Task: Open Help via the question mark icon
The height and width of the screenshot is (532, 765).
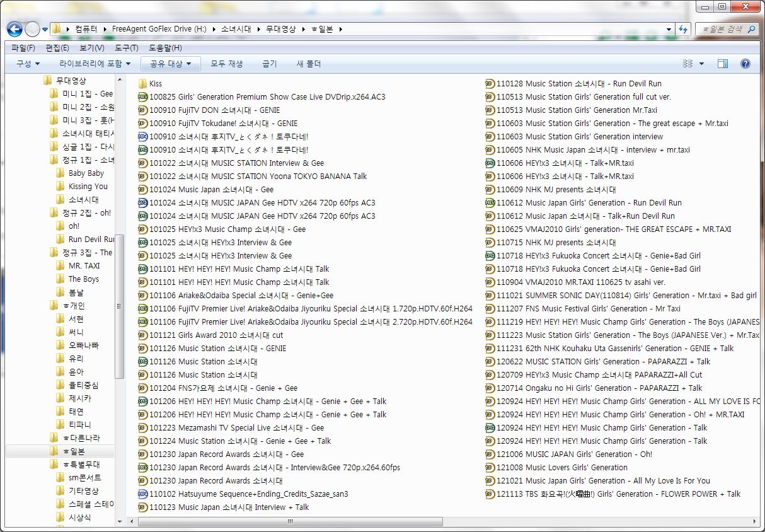Action: click(745, 63)
